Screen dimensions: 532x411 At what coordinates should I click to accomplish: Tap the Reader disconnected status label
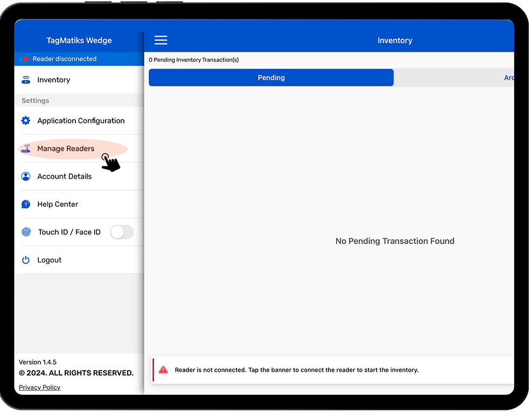point(65,59)
